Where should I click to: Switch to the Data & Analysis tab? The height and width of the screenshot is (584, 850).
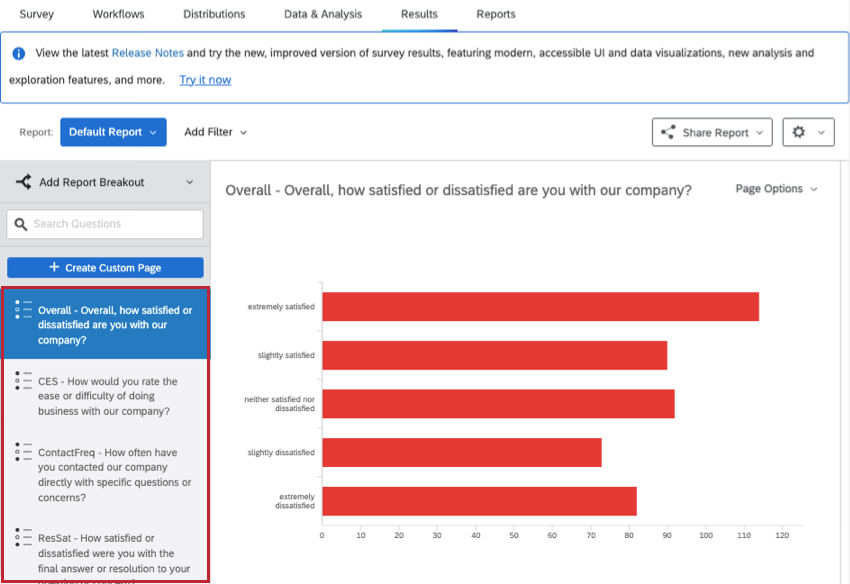click(x=323, y=14)
